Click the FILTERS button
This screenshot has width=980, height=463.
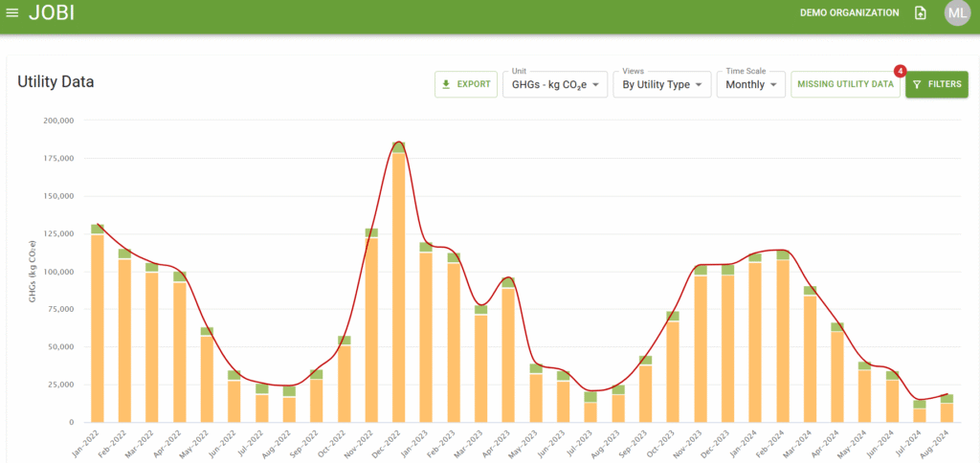[937, 84]
